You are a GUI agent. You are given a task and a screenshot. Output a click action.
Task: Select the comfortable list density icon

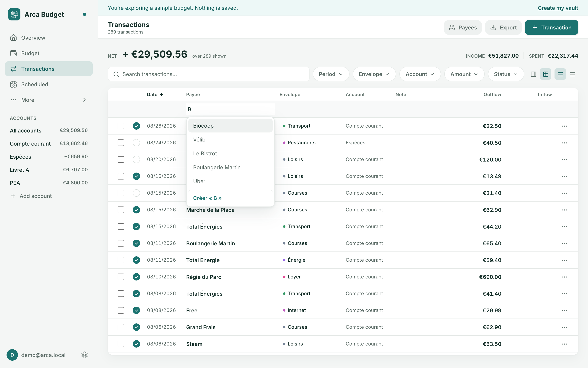click(560, 74)
